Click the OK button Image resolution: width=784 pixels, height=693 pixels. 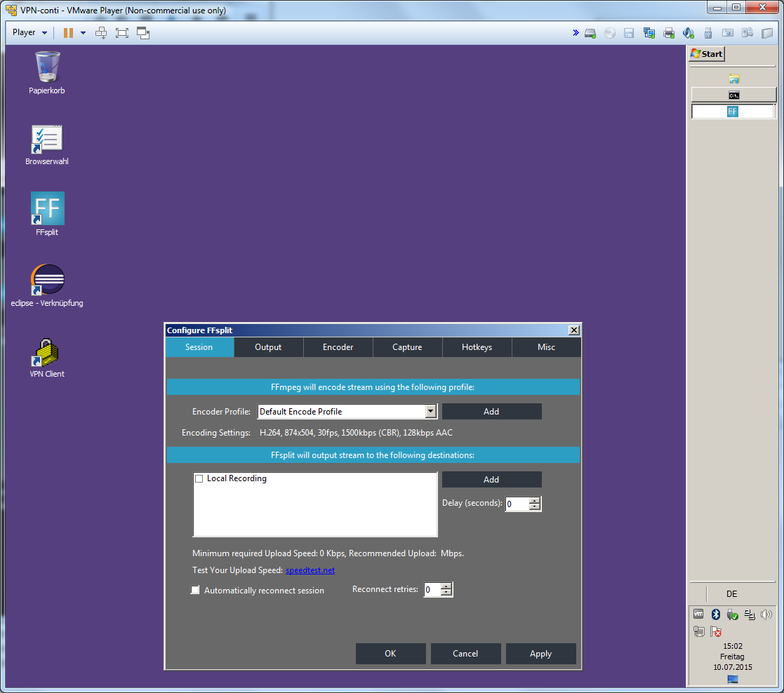390,654
